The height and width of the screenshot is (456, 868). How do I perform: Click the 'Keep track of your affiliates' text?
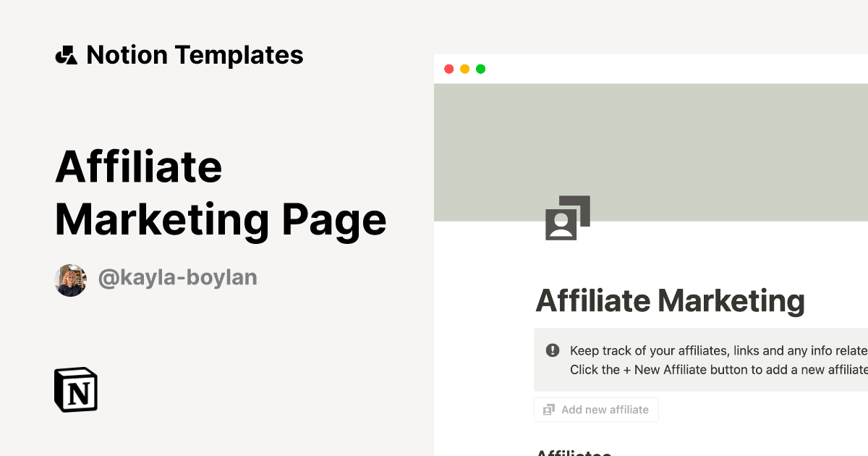(x=716, y=351)
